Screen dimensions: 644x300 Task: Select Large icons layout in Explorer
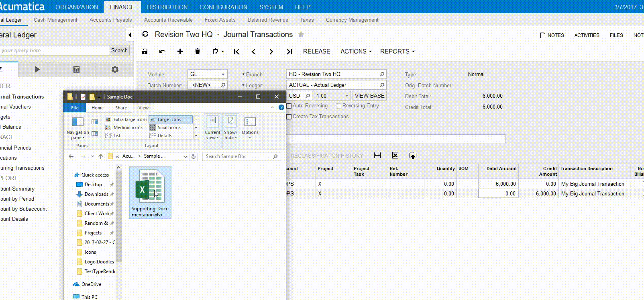[170, 119]
